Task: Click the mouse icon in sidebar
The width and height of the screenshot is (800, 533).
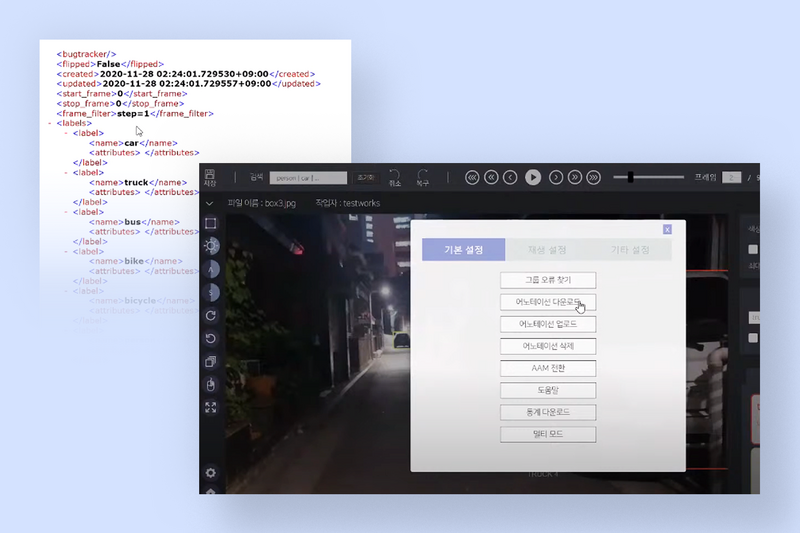Action: pyautogui.click(x=211, y=384)
